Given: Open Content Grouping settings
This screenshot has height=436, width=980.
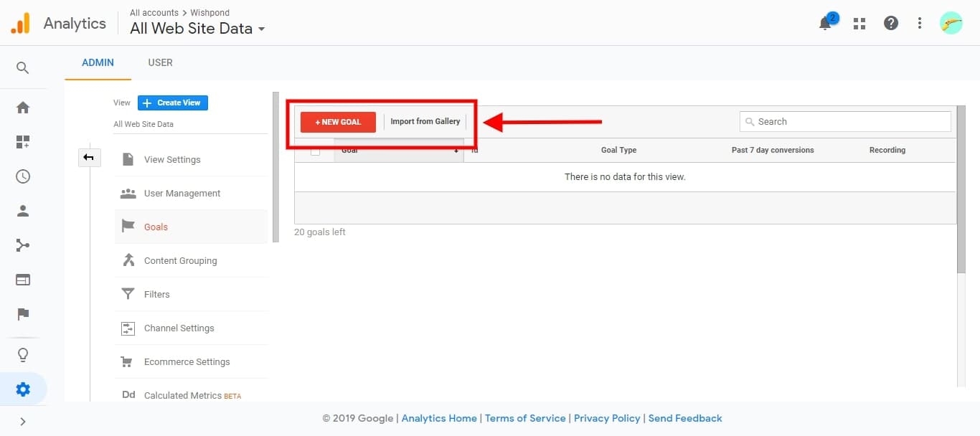Looking at the screenshot, I should 180,260.
